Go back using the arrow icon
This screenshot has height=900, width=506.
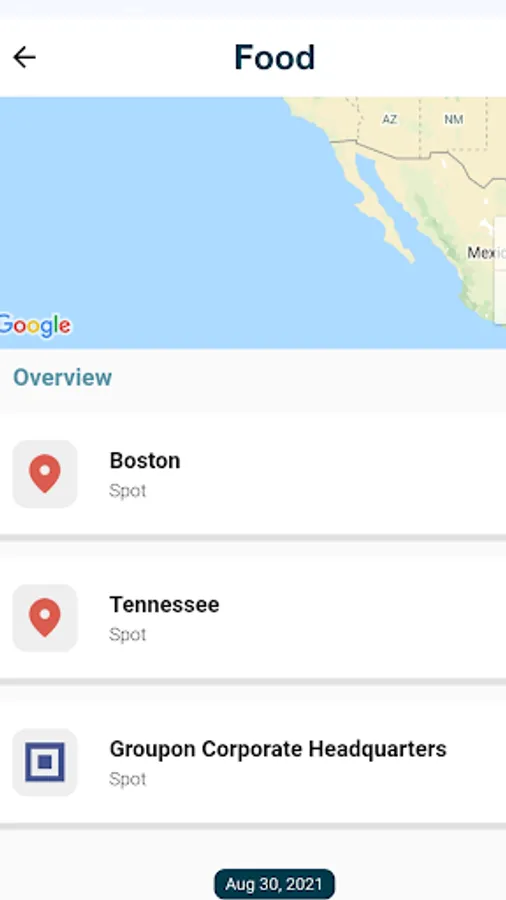point(24,57)
